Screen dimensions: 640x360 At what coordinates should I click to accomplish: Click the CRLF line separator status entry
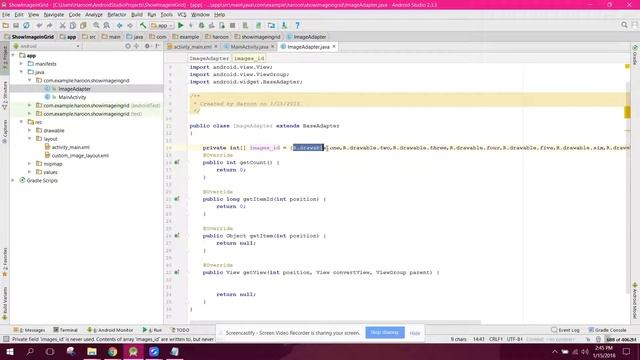click(x=496, y=339)
